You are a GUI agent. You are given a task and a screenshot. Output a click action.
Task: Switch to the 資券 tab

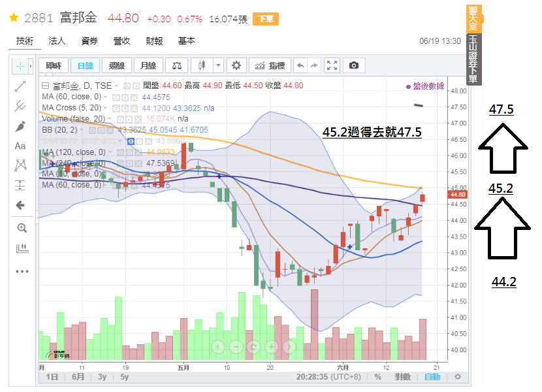point(89,41)
